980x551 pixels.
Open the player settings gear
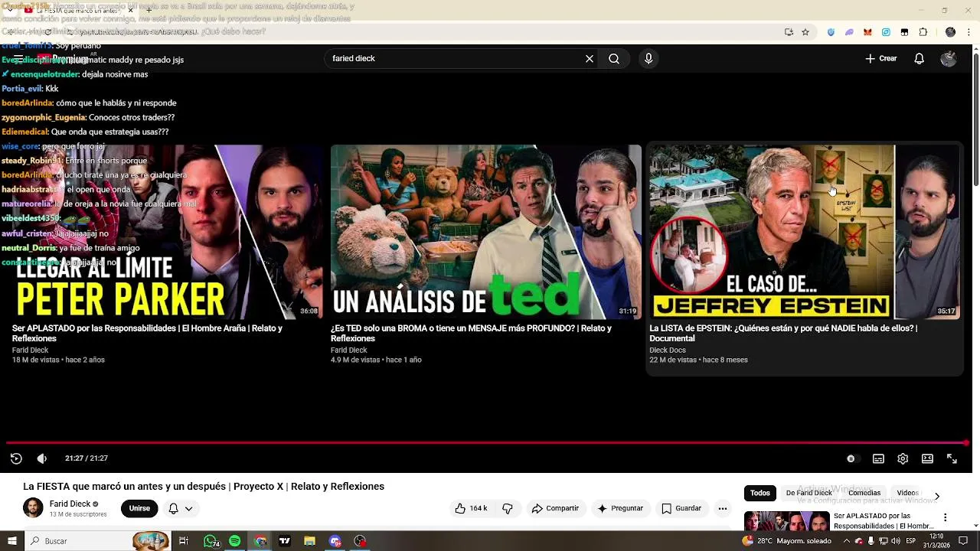903,458
